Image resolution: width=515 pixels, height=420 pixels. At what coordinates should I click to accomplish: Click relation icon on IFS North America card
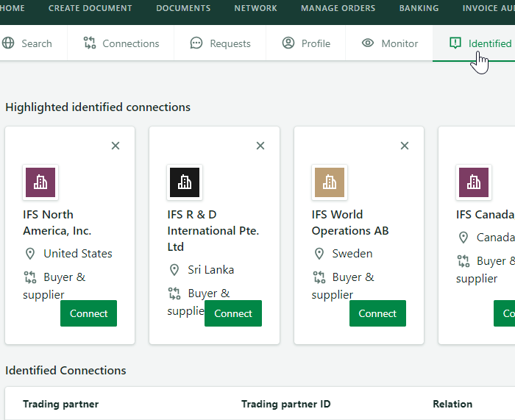point(30,277)
